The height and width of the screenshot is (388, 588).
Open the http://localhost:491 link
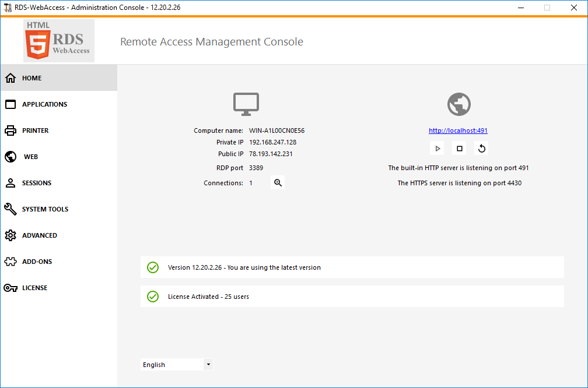[x=458, y=130]
